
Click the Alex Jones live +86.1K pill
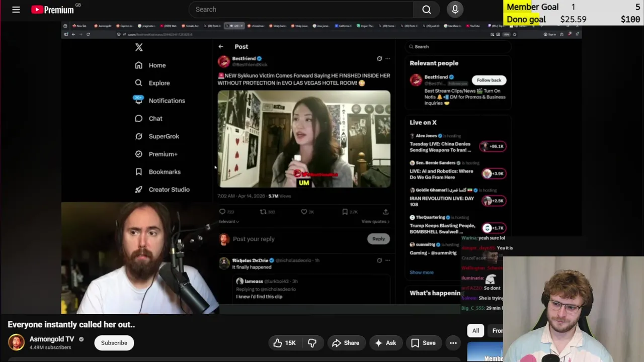click(493, 146)
